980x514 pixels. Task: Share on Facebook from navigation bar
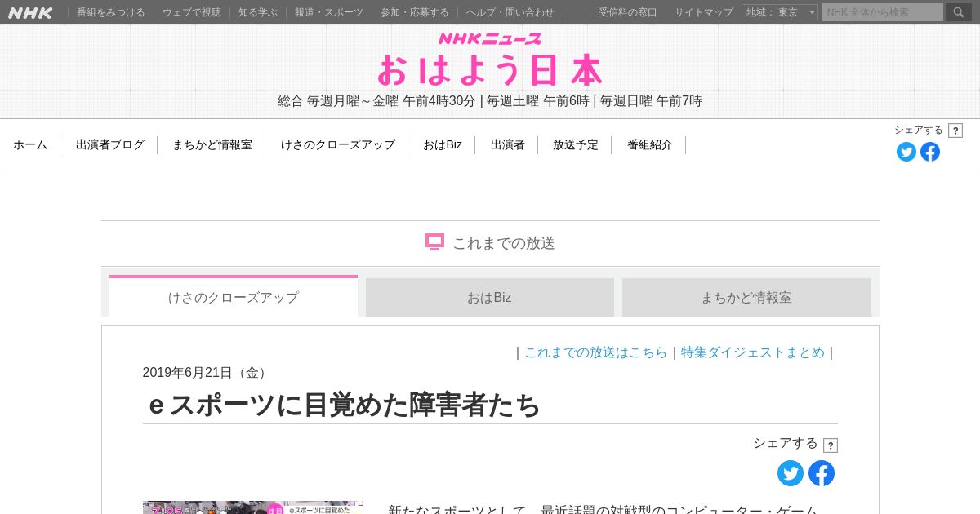click(x=930, y=152)
